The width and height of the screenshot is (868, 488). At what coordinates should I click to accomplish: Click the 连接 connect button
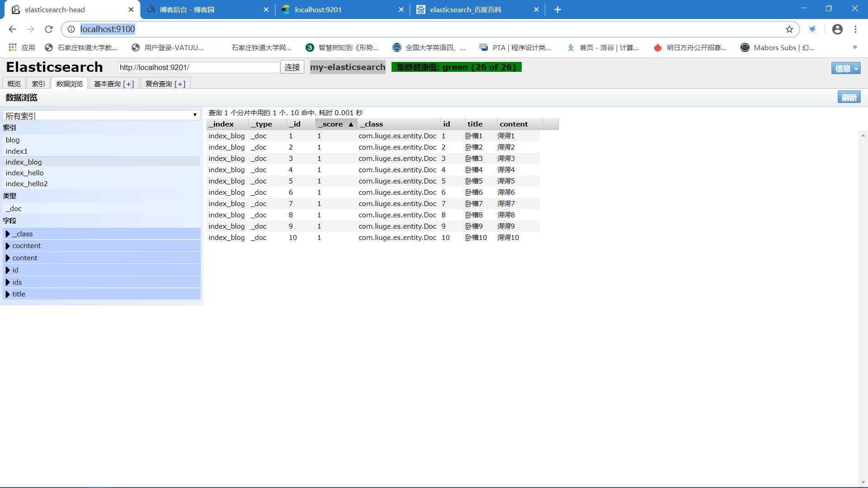[292, 67]
